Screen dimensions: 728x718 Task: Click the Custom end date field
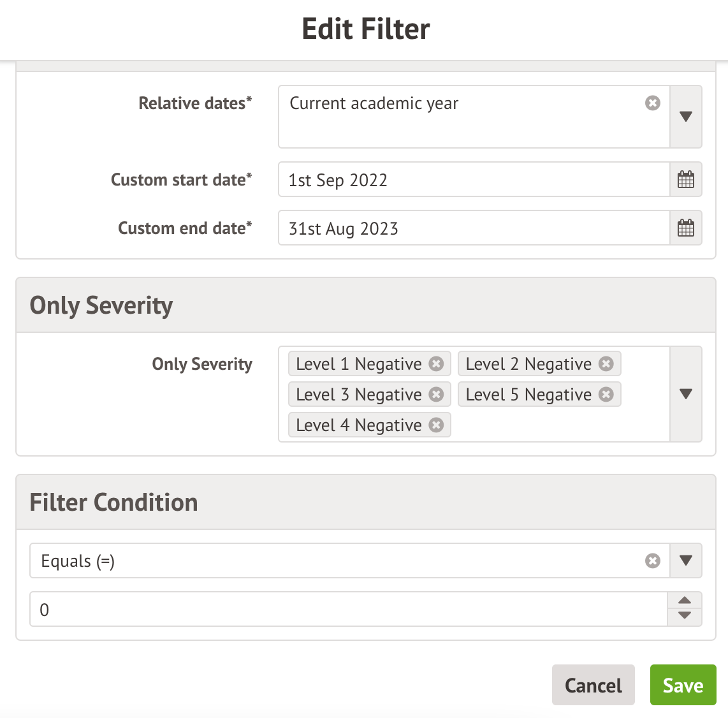click(x=473, y=228)
